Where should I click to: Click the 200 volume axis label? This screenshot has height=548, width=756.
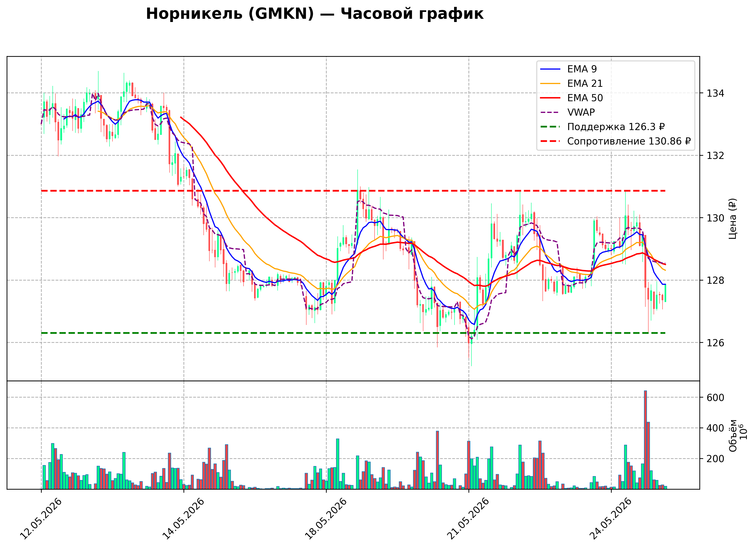pyautogui.click(x=716, y=459)
